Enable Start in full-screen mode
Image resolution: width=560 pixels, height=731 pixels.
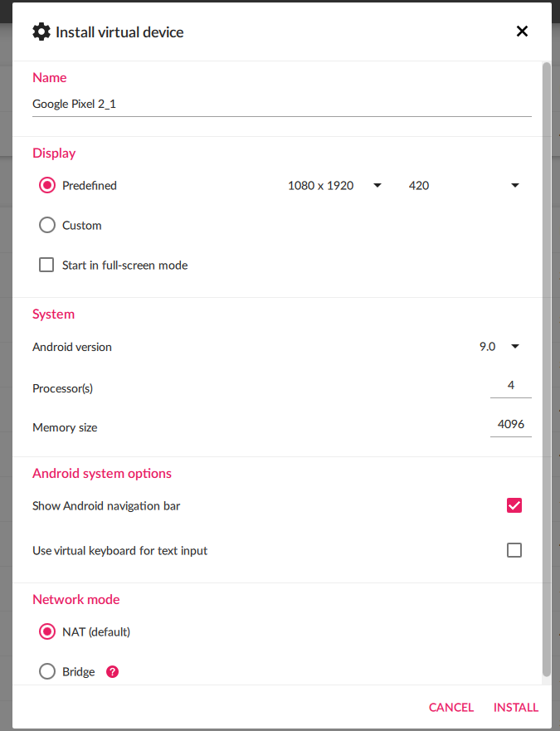pos(47,266)
